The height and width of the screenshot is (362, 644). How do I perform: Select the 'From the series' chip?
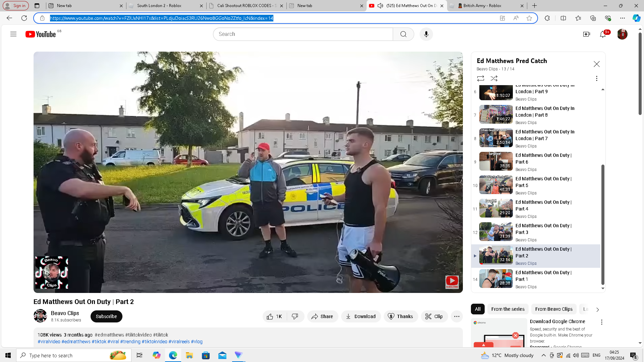click(507, 309)
